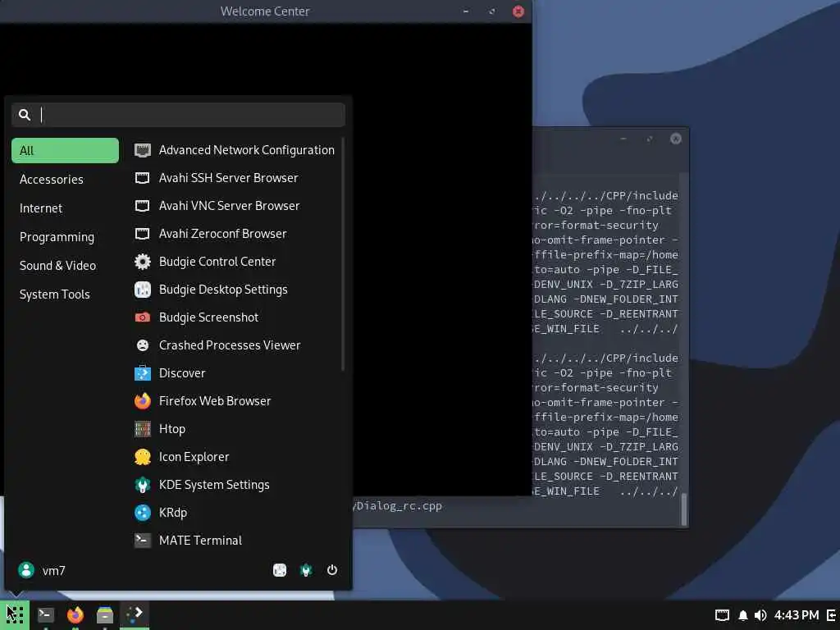
Task: Close the Welcome Center window
Action: (x=518, y=11)
